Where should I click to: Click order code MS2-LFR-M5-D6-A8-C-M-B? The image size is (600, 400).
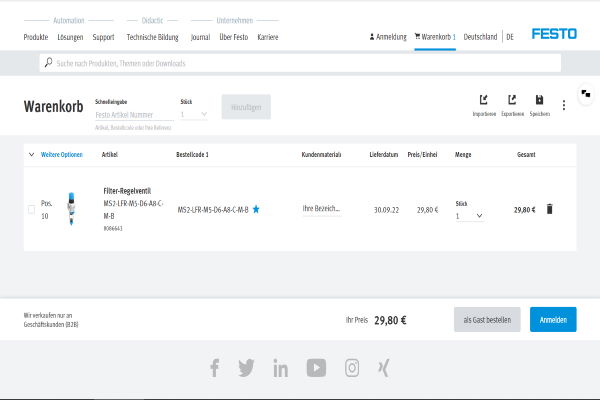point(213,209)
